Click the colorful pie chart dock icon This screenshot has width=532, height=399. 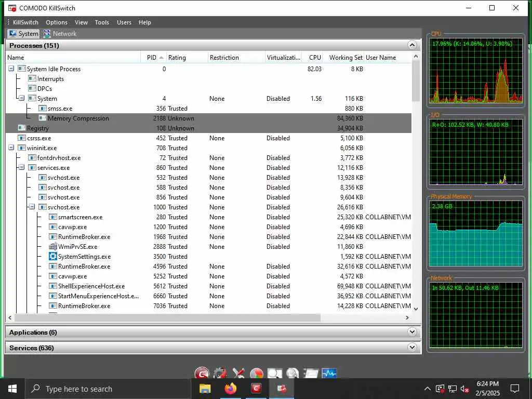[x=257, y=373]
